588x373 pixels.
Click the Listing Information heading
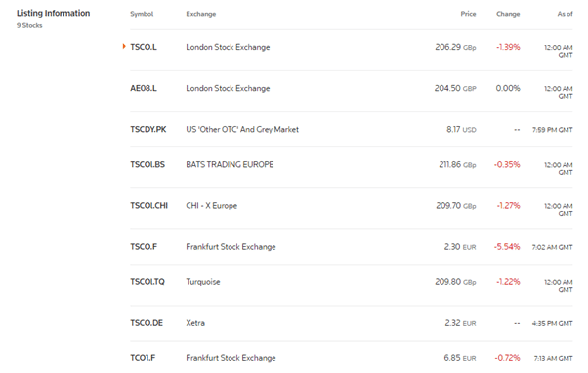[54, 13]
